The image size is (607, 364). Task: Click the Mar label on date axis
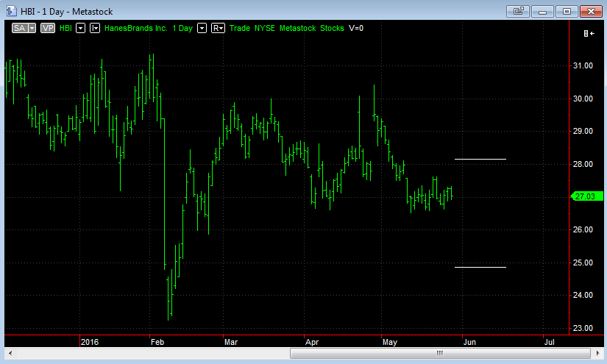point(231,342)
